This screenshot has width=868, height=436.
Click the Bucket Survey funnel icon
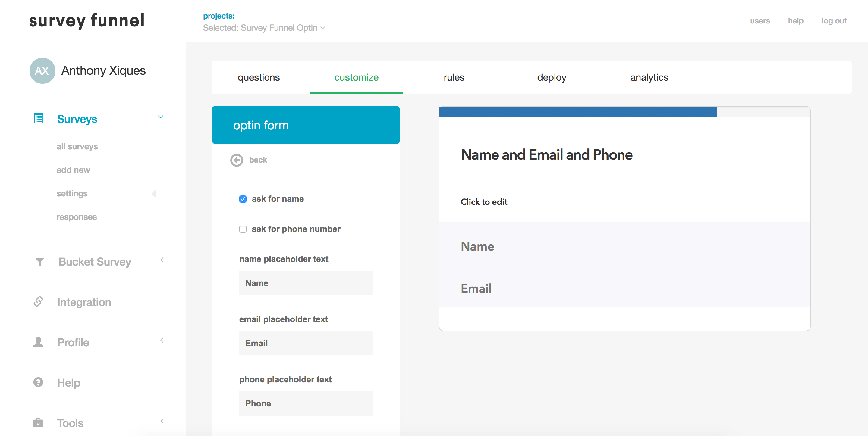(39, 262)
